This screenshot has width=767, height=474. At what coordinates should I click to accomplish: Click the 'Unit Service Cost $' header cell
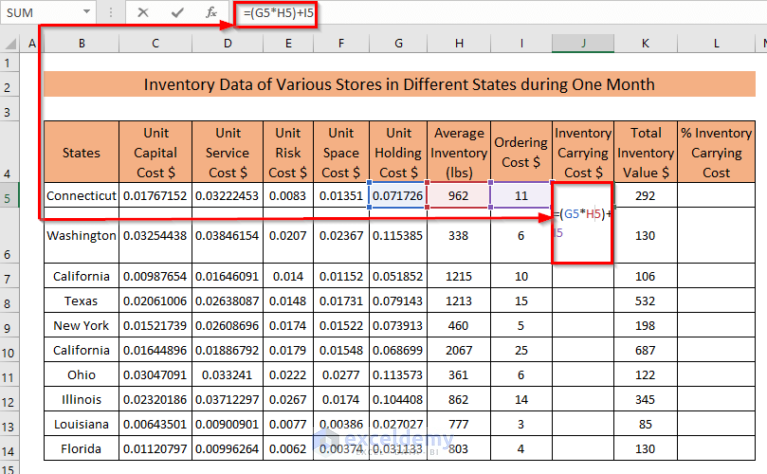pyautogui.click(x=227, y=152)
